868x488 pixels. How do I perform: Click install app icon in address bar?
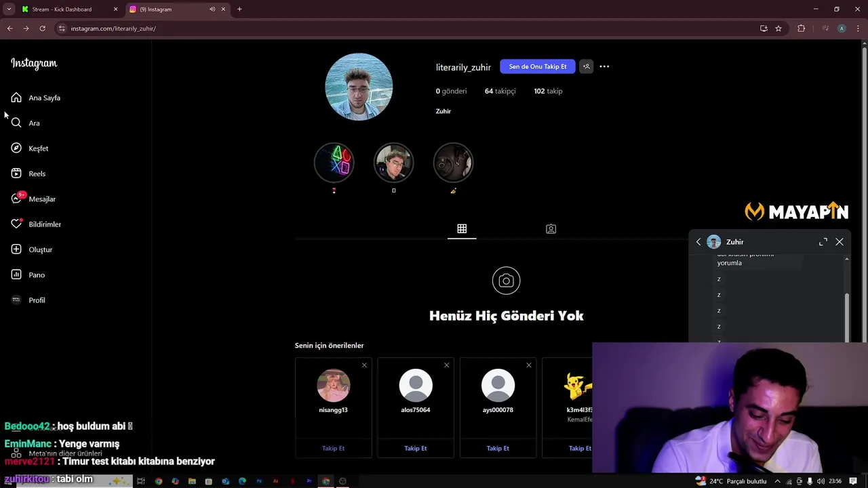tap(764, 28)
